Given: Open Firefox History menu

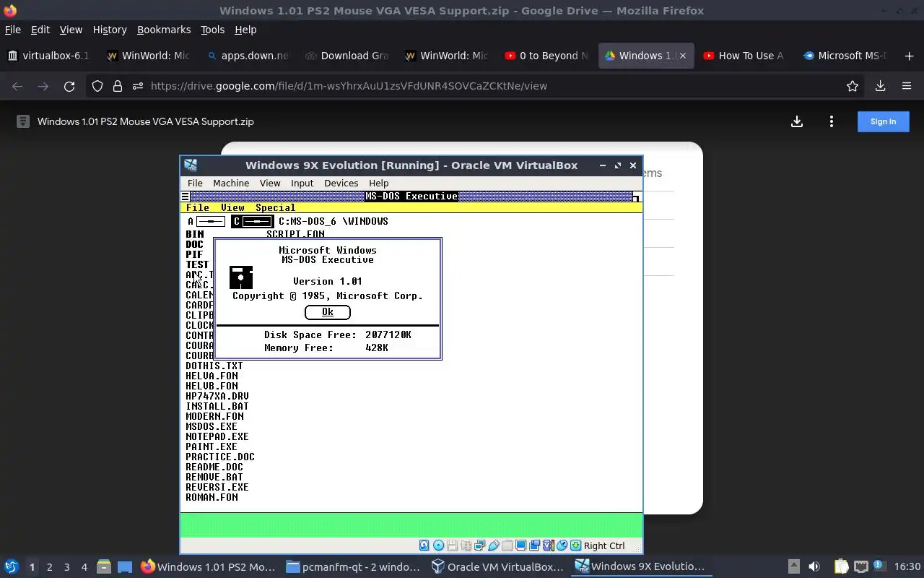Looking at the screenshot, I should (110, 30).
